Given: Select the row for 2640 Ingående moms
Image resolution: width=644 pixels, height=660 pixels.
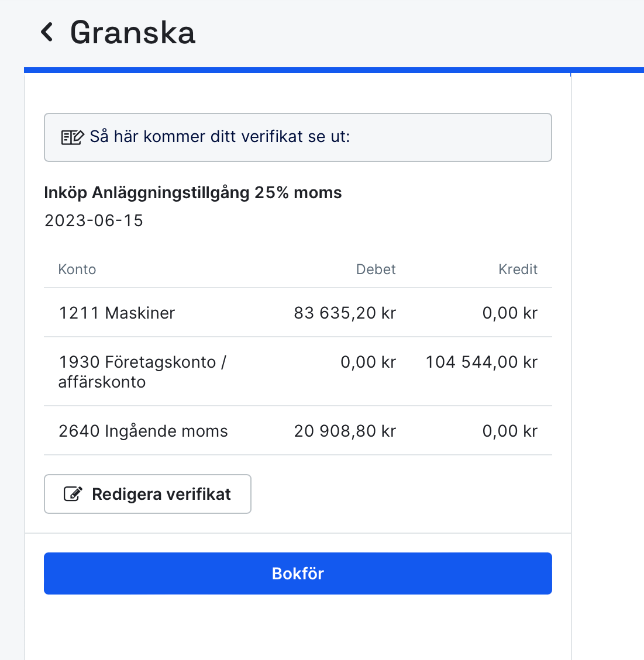Looking at the screenshot, I should click(298, 431).
